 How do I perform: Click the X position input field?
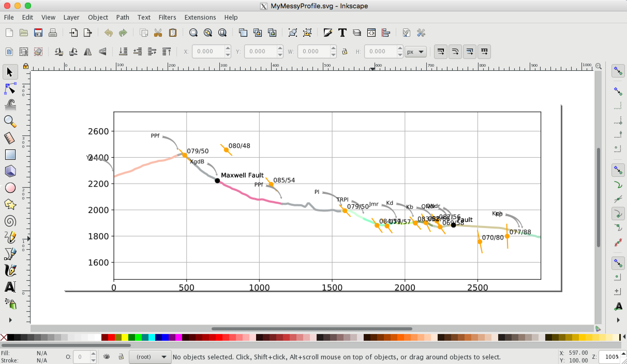coord(208,51)
